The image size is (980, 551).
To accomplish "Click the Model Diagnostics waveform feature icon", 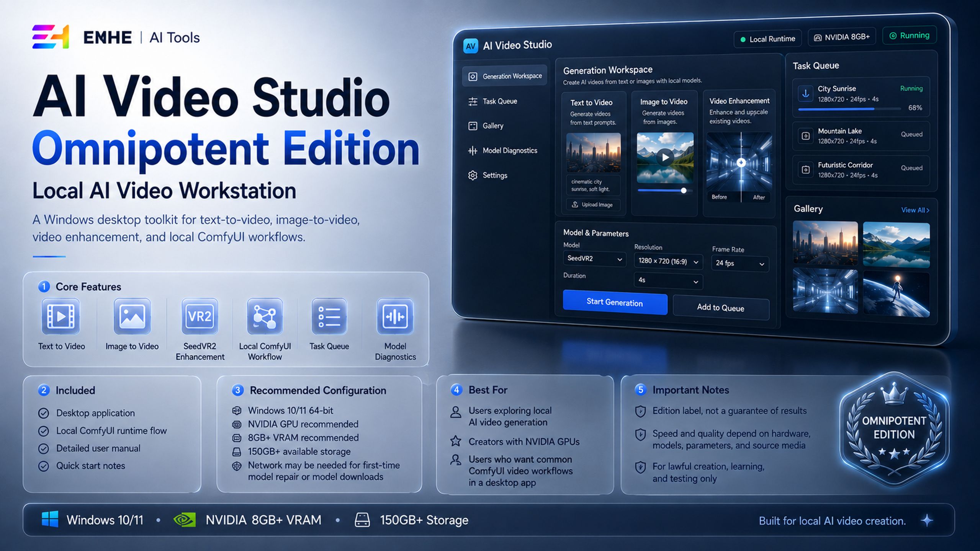I will point(395,317).
